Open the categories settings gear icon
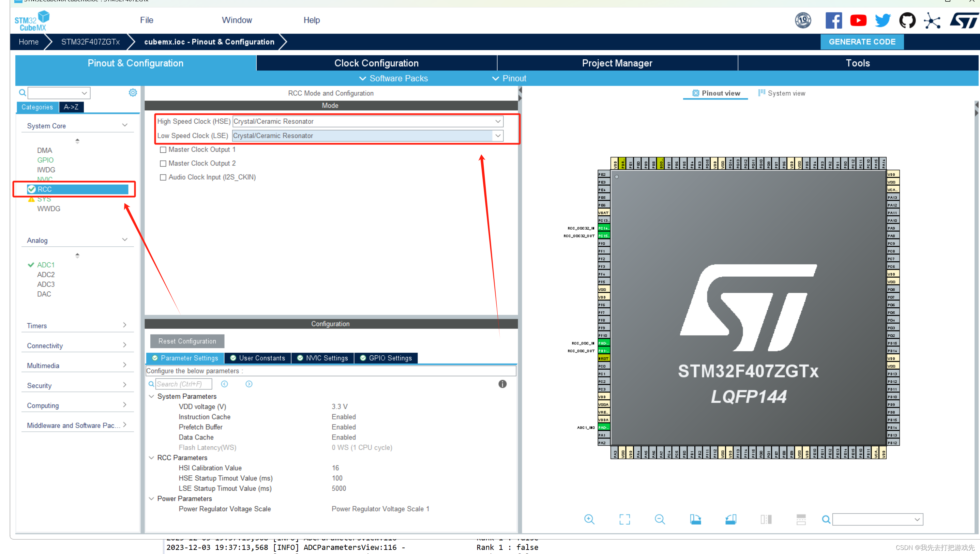 (133, 92)
